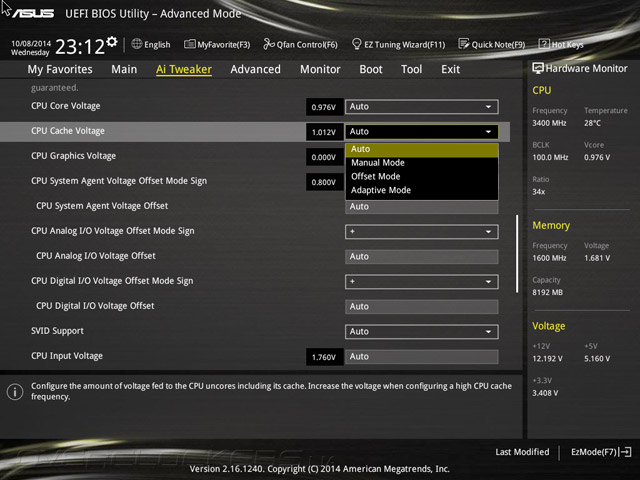
Task: Click the 3400 MHz CPU frequency value
Action: 549,123
